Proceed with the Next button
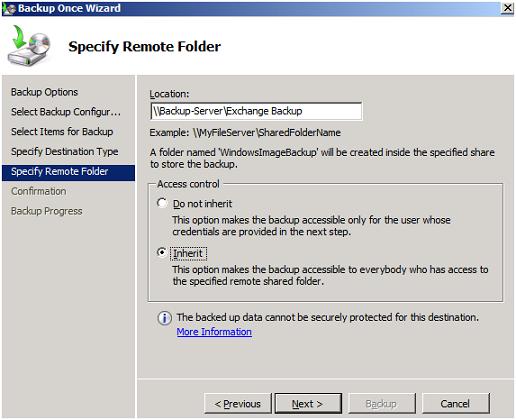 click(308, 404)
